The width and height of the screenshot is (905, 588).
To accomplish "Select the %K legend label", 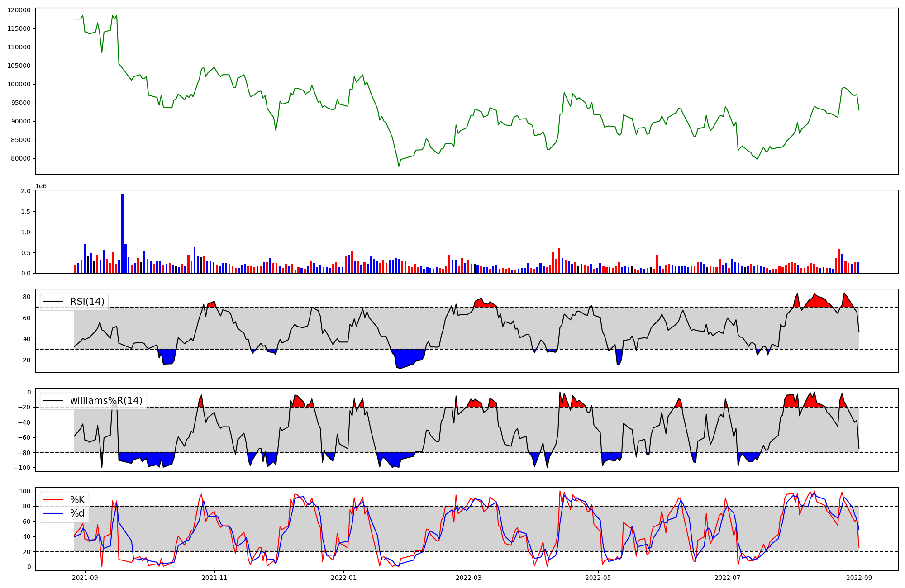I will [77, 500].
